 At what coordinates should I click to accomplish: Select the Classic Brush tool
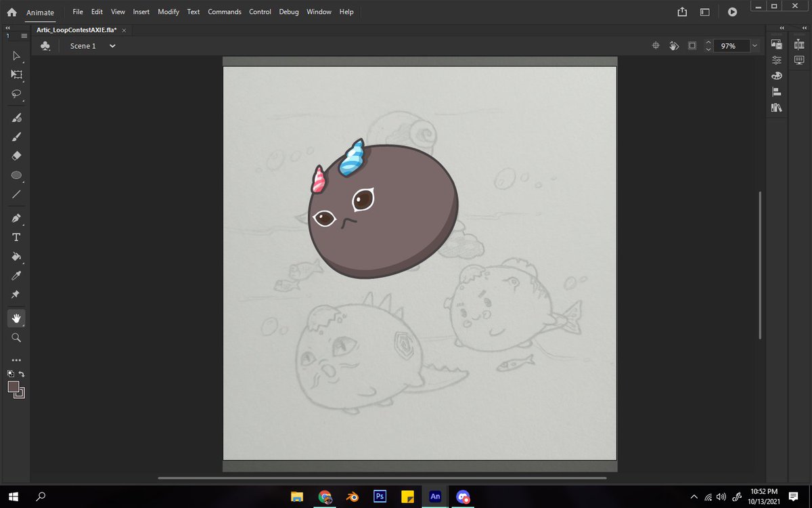click(x=17, y=137)
